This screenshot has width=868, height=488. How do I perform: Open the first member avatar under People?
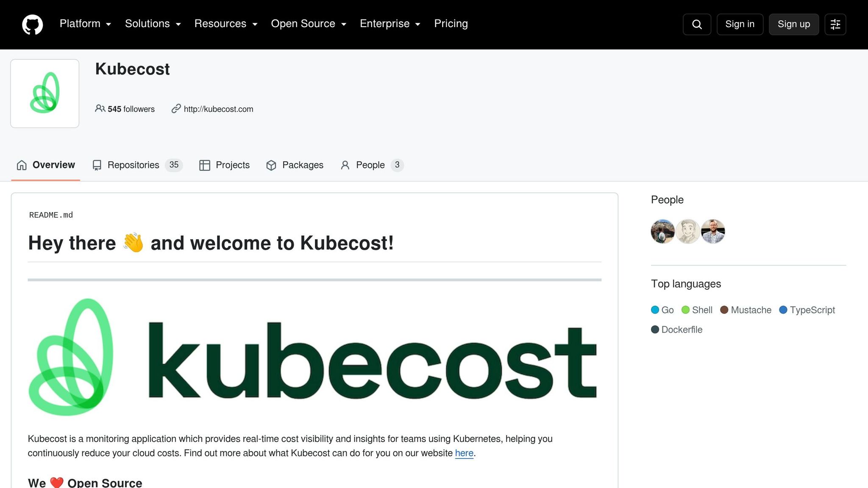[x=663, y=231]
